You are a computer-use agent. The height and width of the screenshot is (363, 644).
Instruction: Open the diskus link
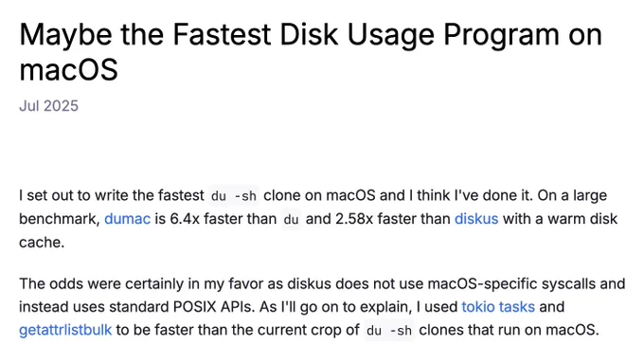tap(476, 219)
